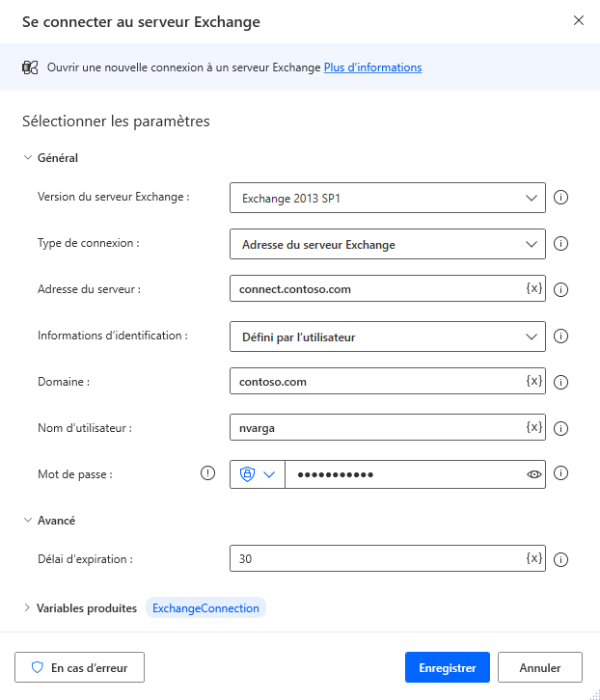Insert variable in Délai d'expiration field
600x700 pixels.
tap(534, 557)
